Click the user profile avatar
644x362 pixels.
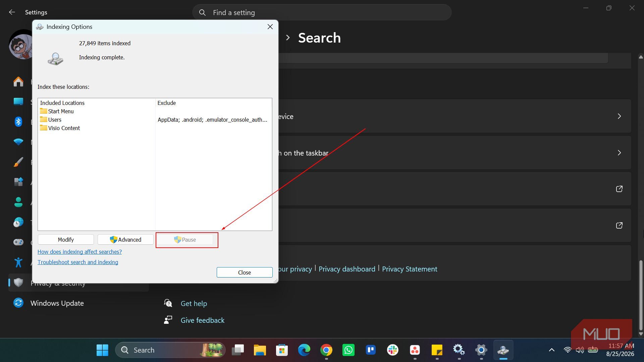point(21,45)
